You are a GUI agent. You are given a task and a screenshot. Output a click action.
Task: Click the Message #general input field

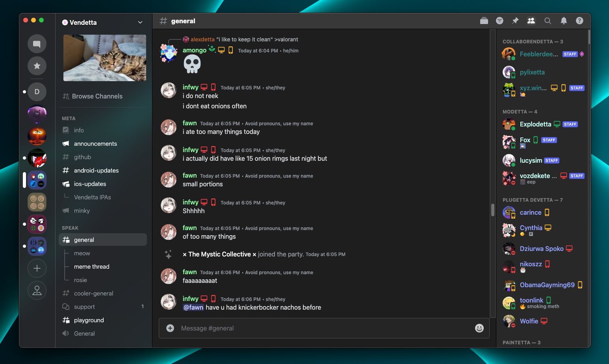click(x=324, y=328)
